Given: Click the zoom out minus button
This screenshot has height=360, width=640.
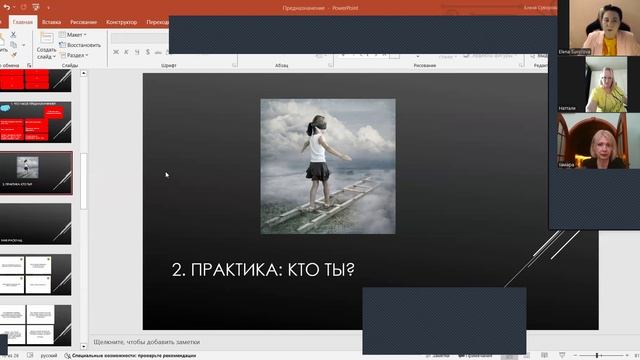Looking at the screenshot, I should [576, 356].
